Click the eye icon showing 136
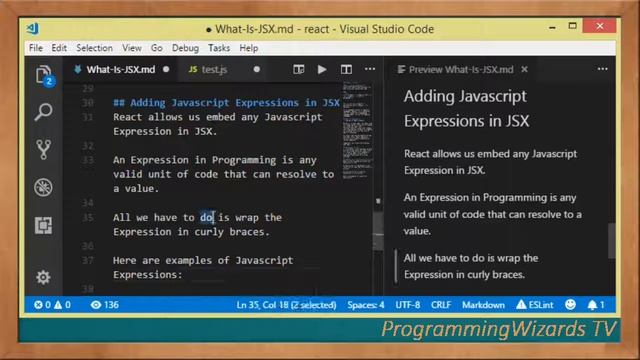The image size is (640, 360). (x=104, y=305)
